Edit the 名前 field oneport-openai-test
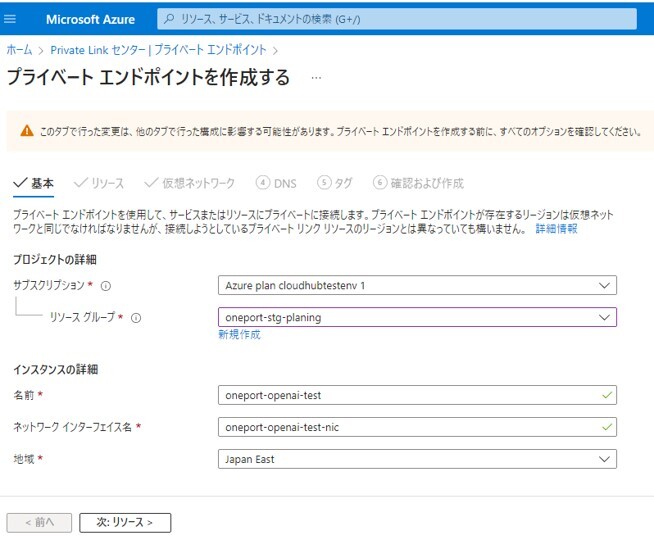The height and width of the screenshot is (540, 654). click(417, 395)
